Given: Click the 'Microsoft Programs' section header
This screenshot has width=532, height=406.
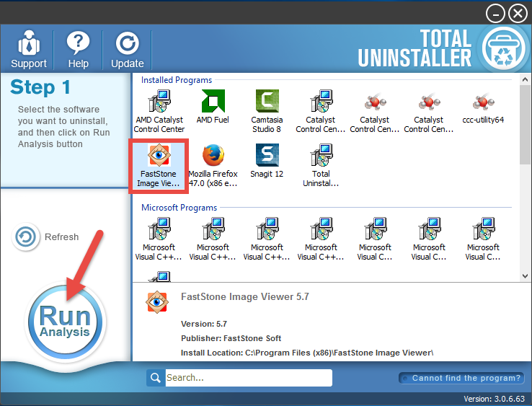Looking at the screenshot, I should point(179,208).
